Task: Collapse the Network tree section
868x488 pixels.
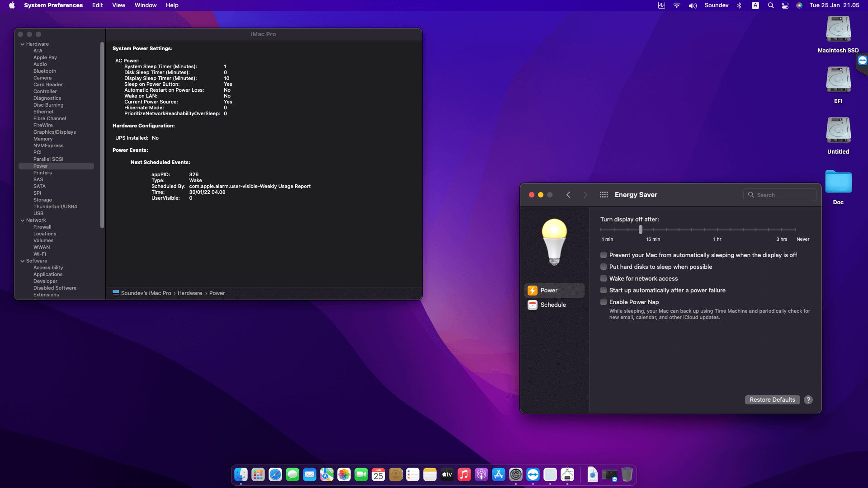Action: pyautogui.click(x=22, y=220)
